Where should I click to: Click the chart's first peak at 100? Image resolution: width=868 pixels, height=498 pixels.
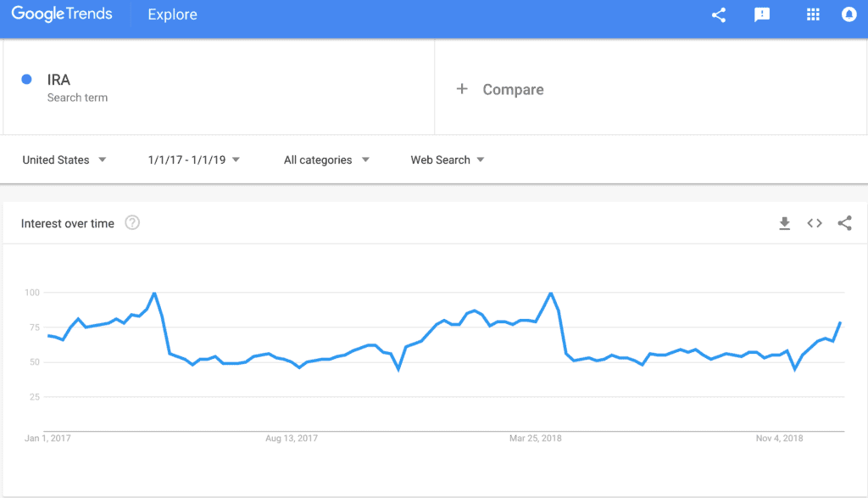pyautogui.click(x=154, y=293)
